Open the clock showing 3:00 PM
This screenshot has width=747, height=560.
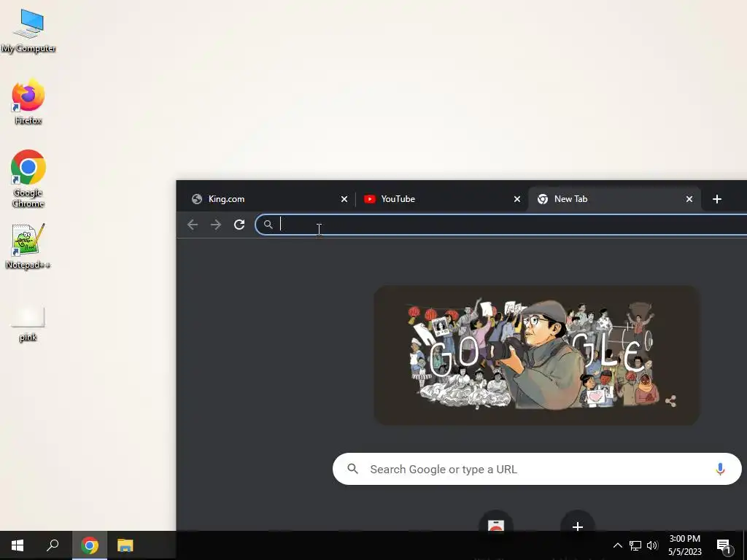(x=684, y=545)
